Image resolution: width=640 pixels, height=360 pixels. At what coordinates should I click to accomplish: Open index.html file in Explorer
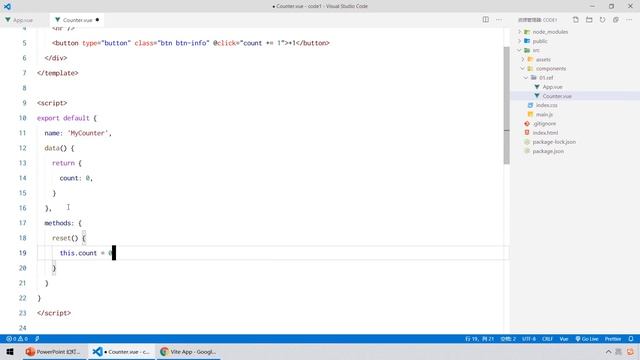(x=545, y=133)
